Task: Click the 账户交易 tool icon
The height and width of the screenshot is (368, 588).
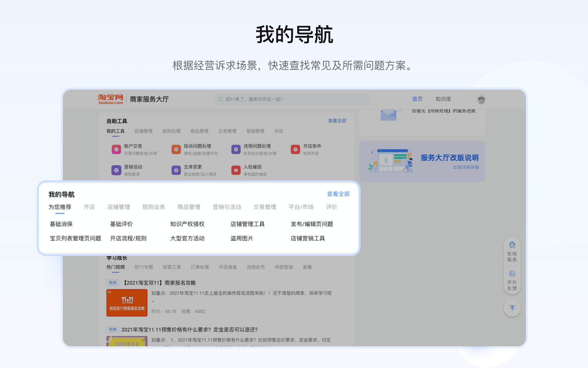Action: 116,150
